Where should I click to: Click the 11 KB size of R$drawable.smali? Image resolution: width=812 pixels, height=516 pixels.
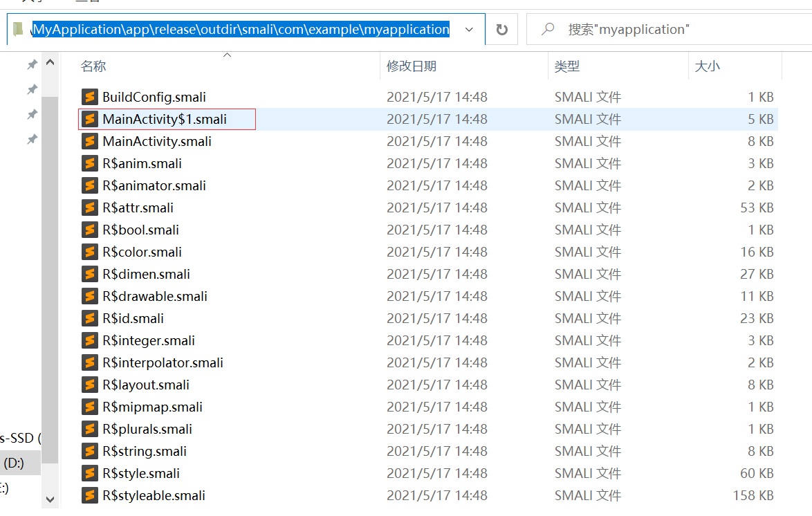(757, 296)
